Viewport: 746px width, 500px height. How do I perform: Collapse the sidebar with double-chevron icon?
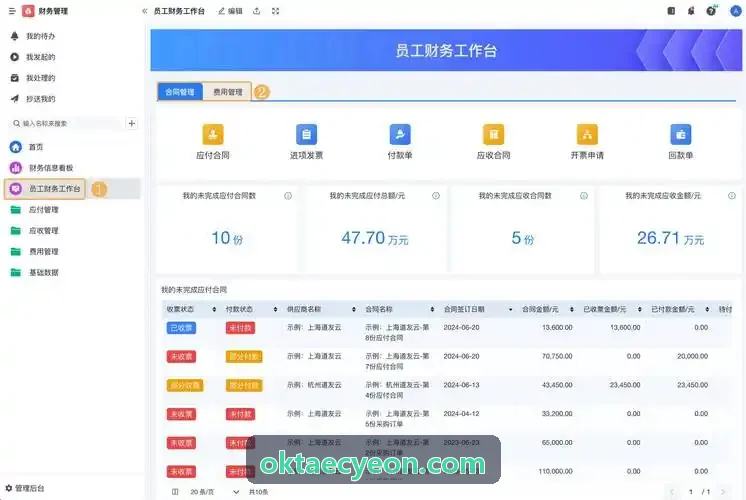145,11
